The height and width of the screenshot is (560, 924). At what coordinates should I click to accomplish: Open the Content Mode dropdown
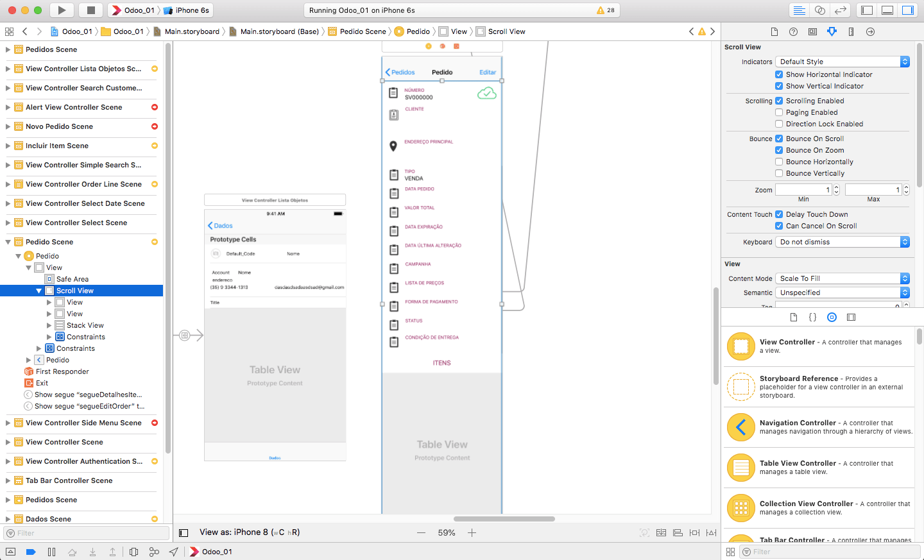click(x=841, y=278)
